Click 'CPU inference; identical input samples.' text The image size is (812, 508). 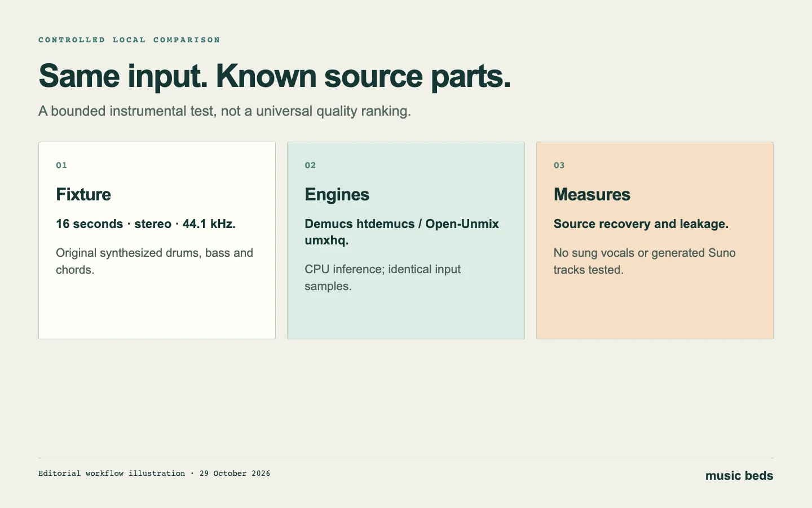click(x=383, y=278)
